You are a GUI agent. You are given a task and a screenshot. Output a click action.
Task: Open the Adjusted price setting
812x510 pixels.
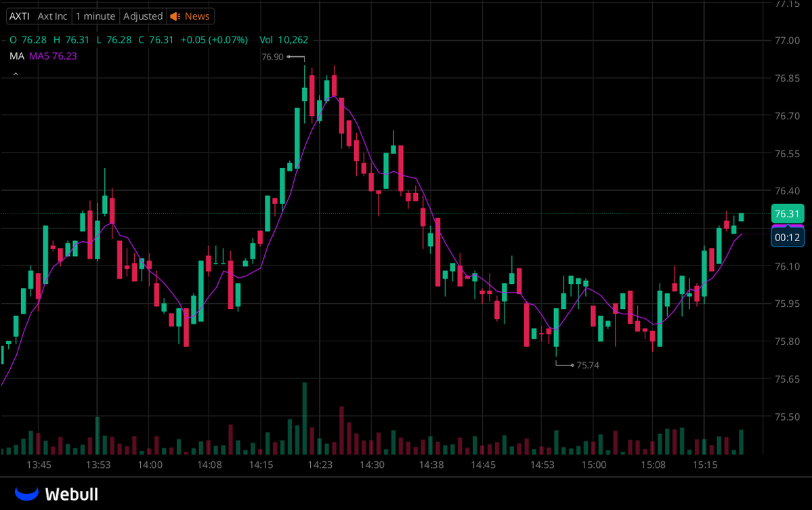pyautogui.click(x=143, y=16)
